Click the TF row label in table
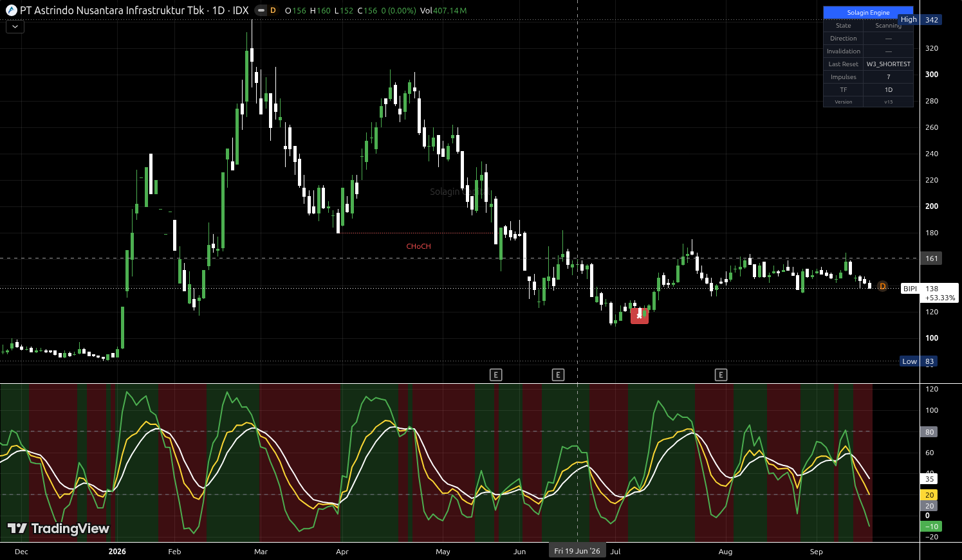This screenshot has width=962, height=560. 844,90
